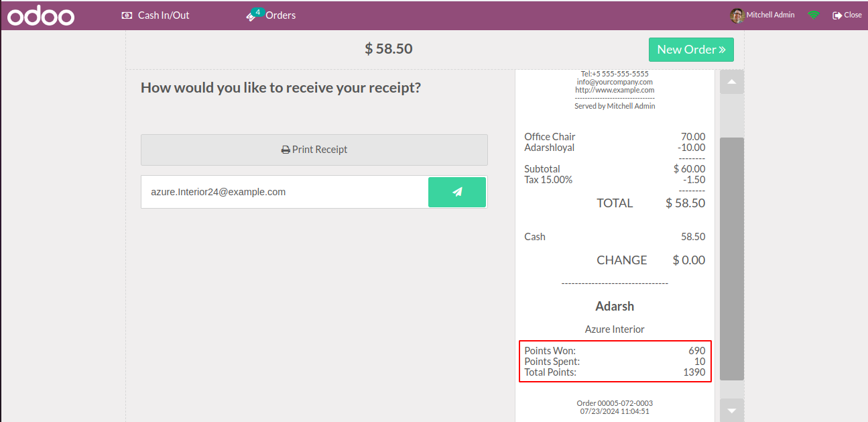Open the Orders ticket icon with badge 4
This screenshot has height=422, width=868.
pos(254,15)
